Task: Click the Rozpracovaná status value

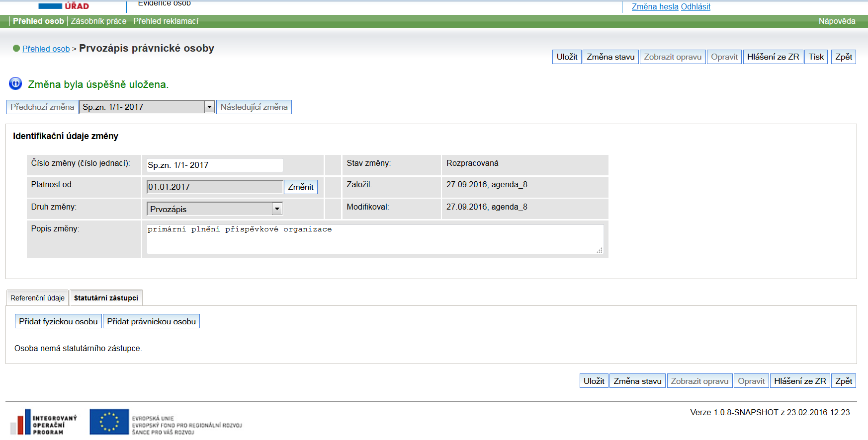Action: pyautogui.click(x=472, y=163)
